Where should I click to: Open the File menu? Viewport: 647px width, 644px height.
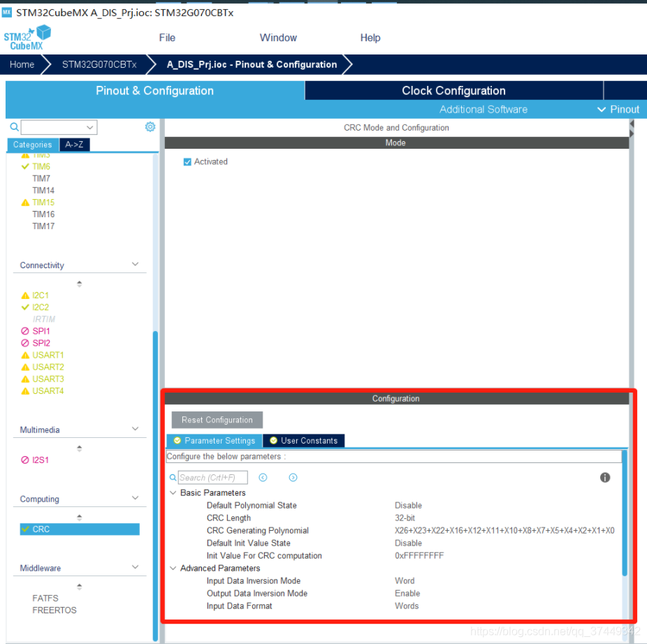pos(167,38)
